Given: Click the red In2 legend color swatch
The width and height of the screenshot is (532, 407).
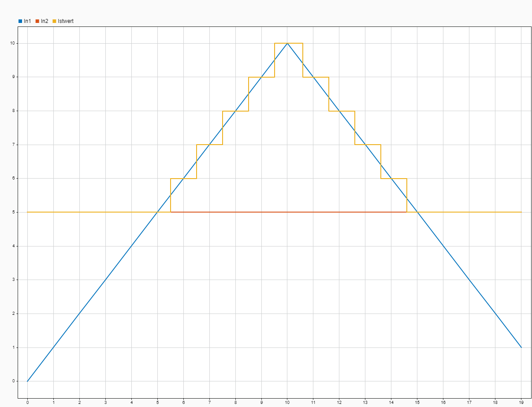Looking at the screenshot, I should (37, 21).
